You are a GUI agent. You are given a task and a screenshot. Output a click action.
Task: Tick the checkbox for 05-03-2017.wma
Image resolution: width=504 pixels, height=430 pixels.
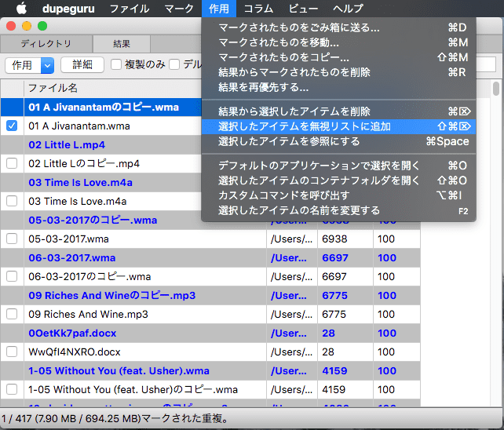(x=12, y=239)
